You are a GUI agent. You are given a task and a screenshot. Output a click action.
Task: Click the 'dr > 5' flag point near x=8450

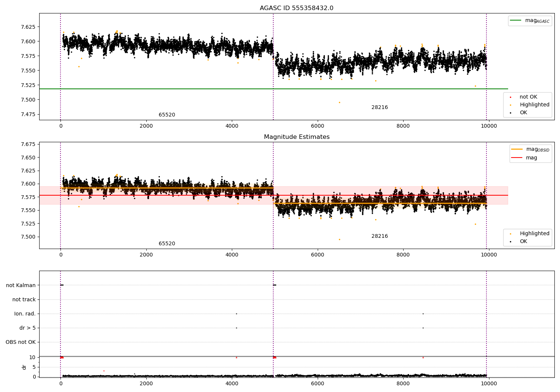(423, 328)
